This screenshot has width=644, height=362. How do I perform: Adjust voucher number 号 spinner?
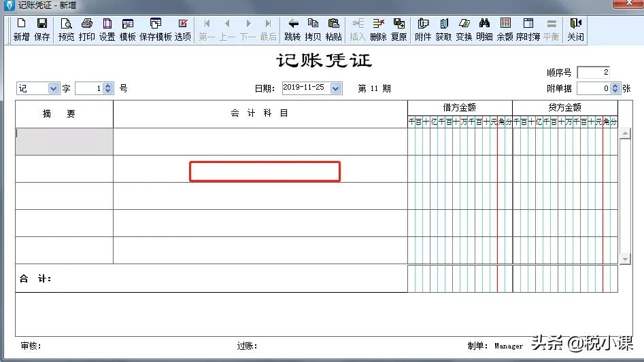coord(108,88)
